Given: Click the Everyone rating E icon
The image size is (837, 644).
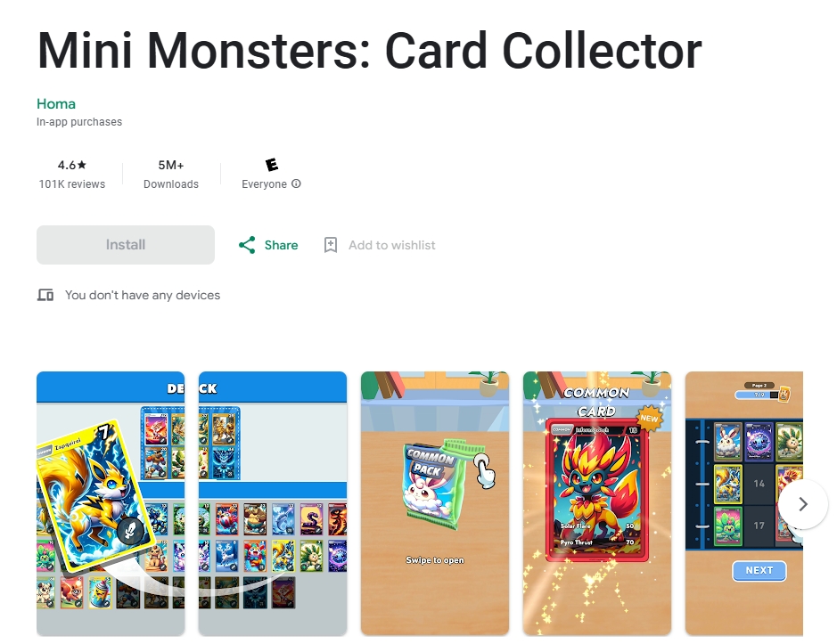Looking at the screenshot, I should coord(272,164).
